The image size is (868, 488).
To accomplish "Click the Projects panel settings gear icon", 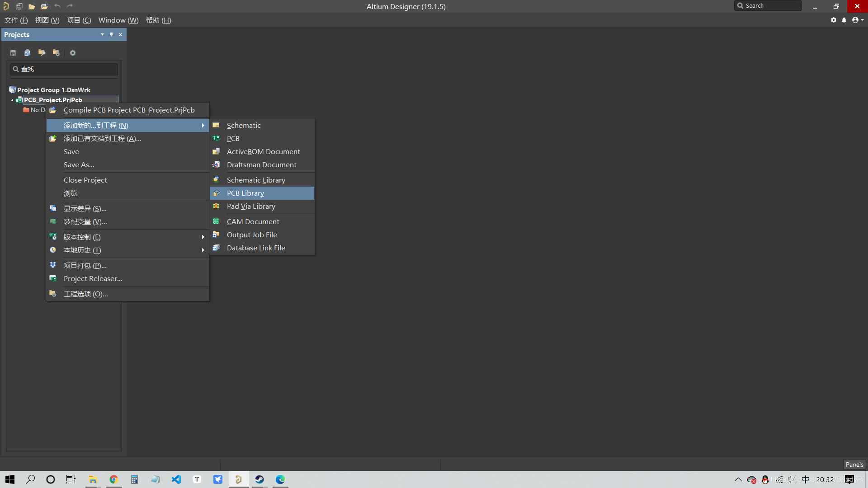I will tap(73, 53).
